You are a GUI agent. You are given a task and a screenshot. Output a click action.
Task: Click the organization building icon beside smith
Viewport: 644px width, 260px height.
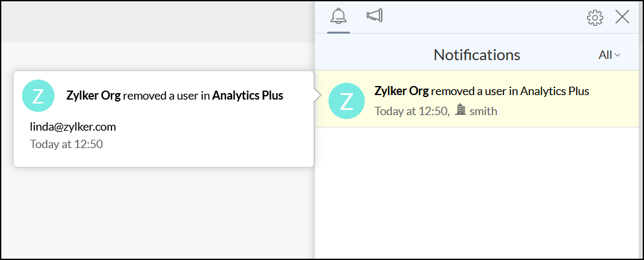(x=461, y=110)
